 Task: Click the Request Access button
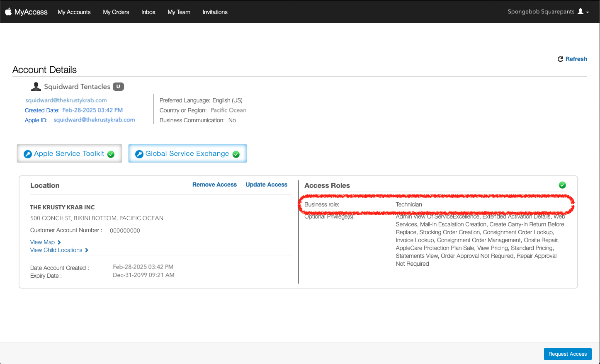click(568, 354)
